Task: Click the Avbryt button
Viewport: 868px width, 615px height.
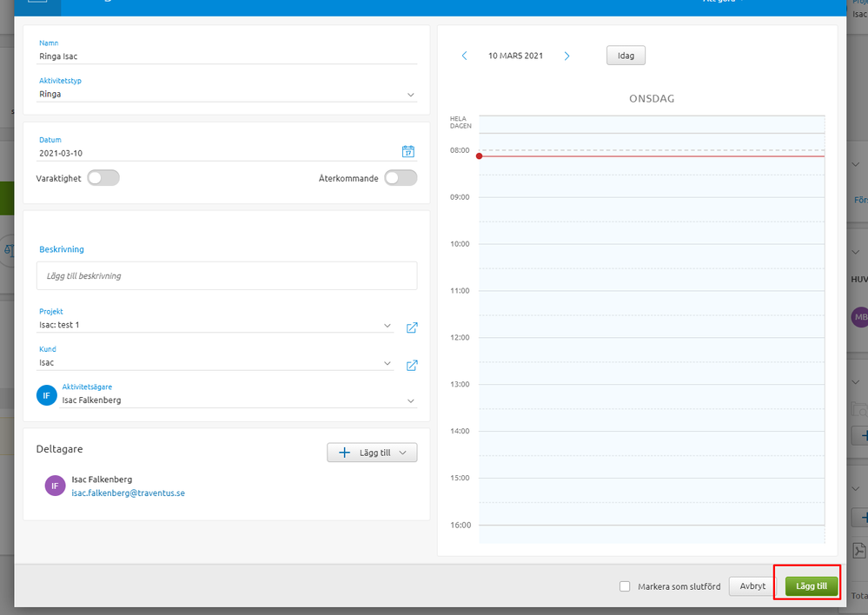Action: (x=752, y=585)
